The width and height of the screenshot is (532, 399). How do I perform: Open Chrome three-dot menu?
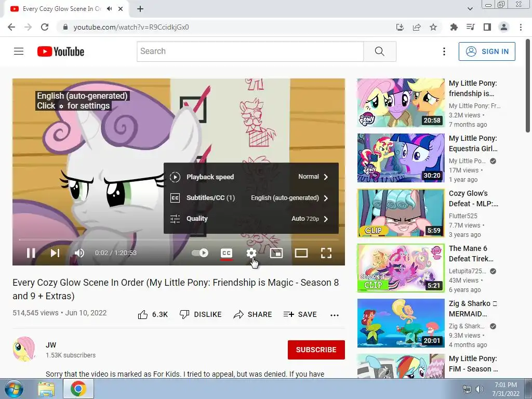coord(521,27)
